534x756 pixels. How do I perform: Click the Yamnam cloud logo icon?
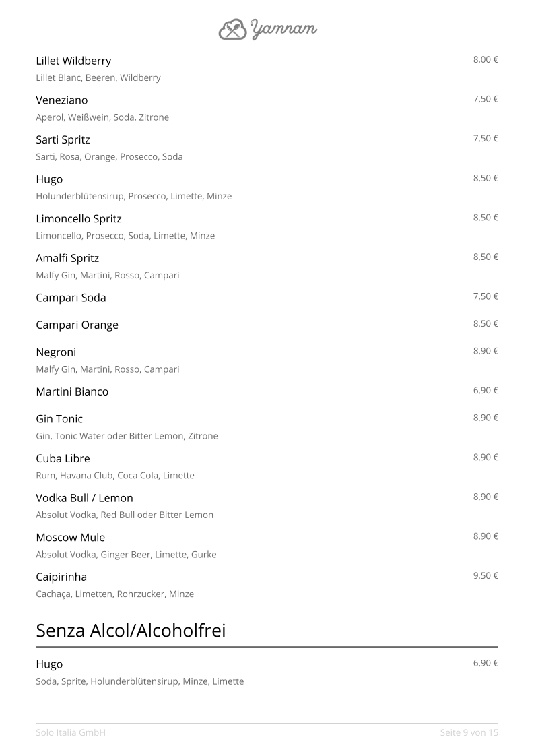pos(233,29)
